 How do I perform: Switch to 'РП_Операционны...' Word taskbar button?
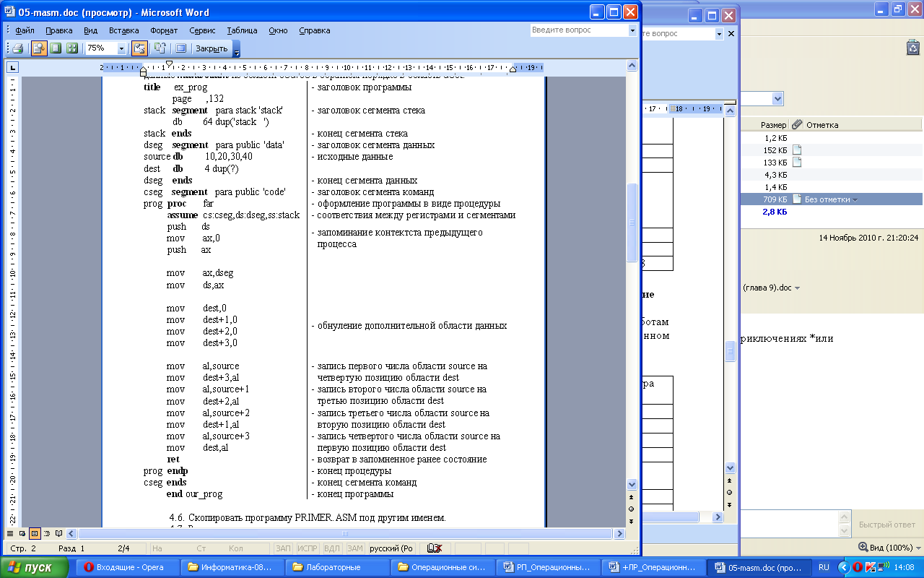coord(548,567)
